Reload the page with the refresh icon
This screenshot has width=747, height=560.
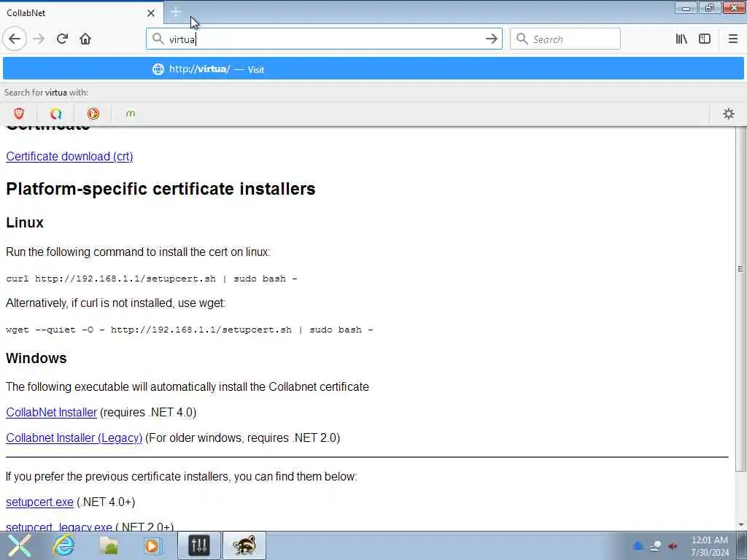(63, 39)
